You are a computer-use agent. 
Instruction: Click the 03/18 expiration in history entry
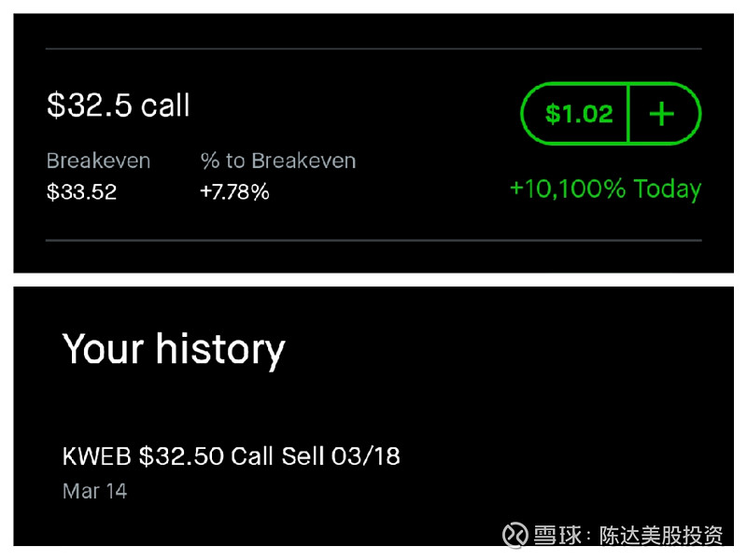click(x=366, y=456)
